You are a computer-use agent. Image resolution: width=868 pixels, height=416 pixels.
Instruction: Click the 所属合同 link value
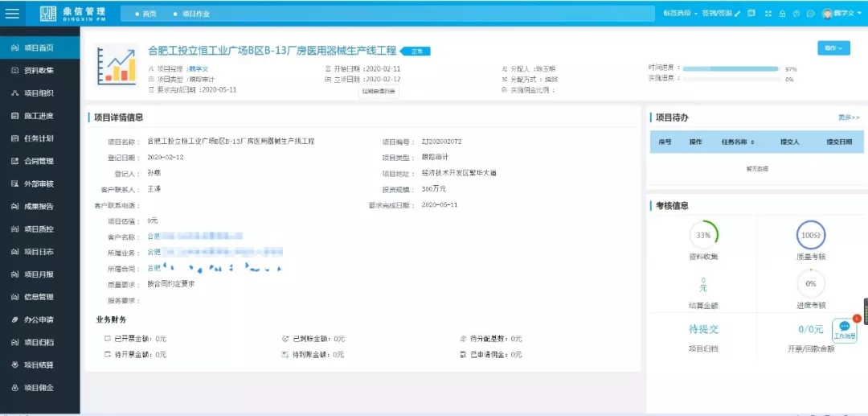[215, 269]
